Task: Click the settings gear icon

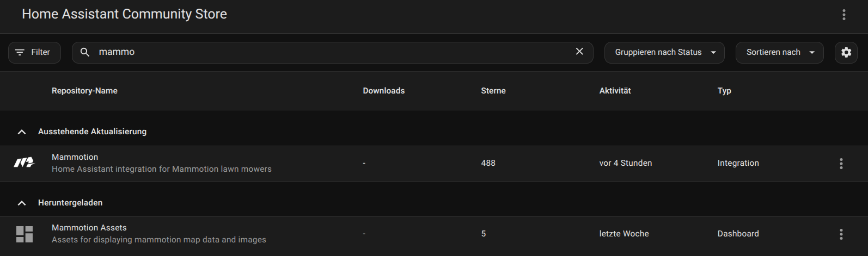Action: (846, 52)
